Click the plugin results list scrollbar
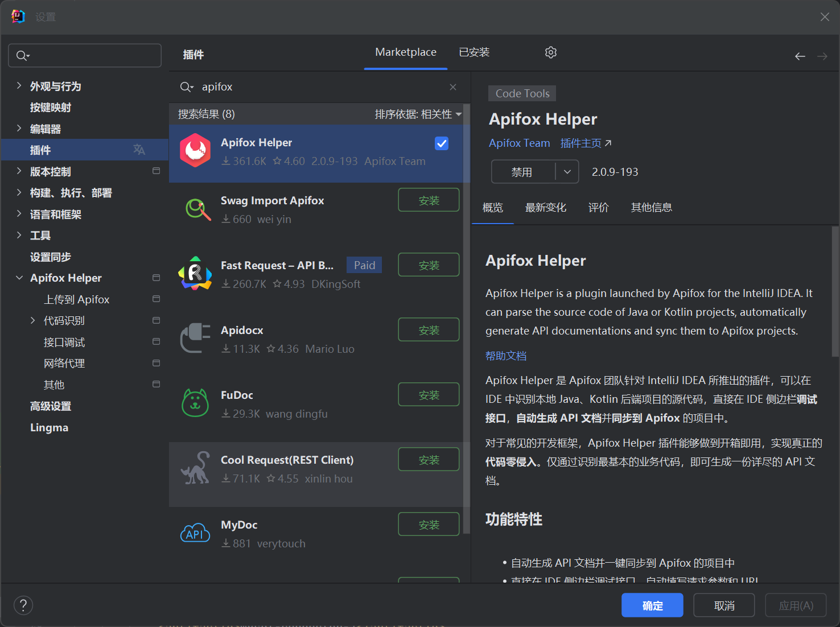The height and width of the screenshot is (627, 840). pos(467,319)
